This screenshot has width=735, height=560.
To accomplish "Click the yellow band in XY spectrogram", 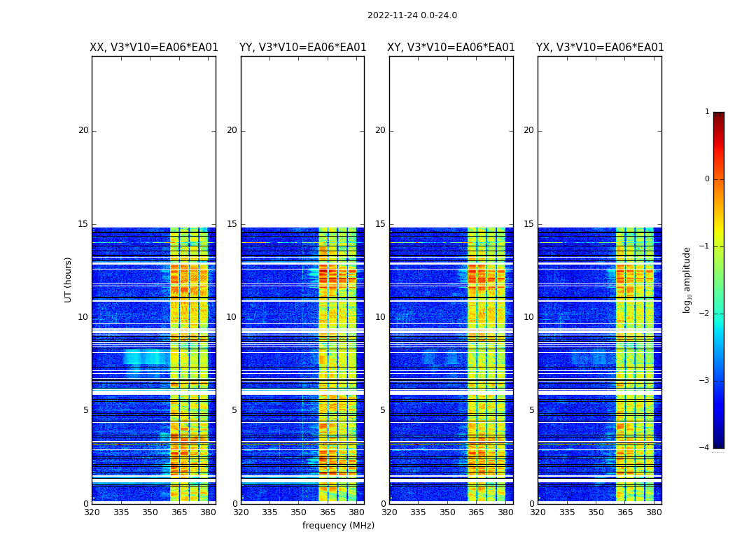I will point(486,365).
